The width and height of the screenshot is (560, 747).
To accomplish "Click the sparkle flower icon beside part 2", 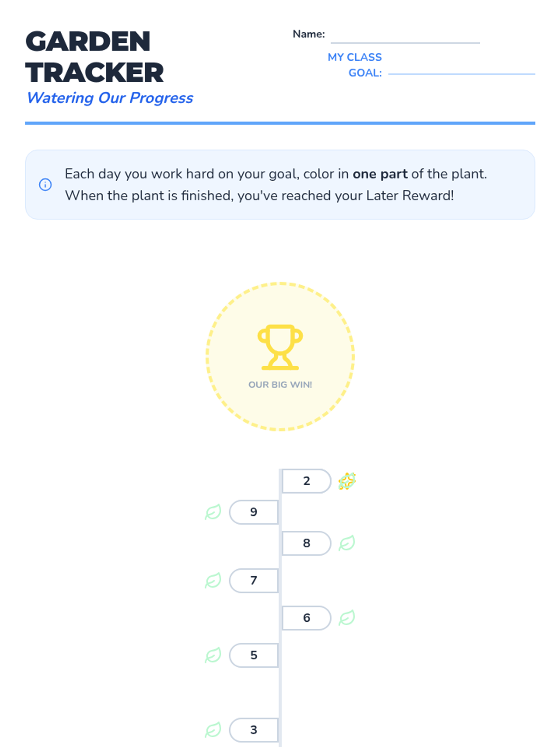I will 347,481.
